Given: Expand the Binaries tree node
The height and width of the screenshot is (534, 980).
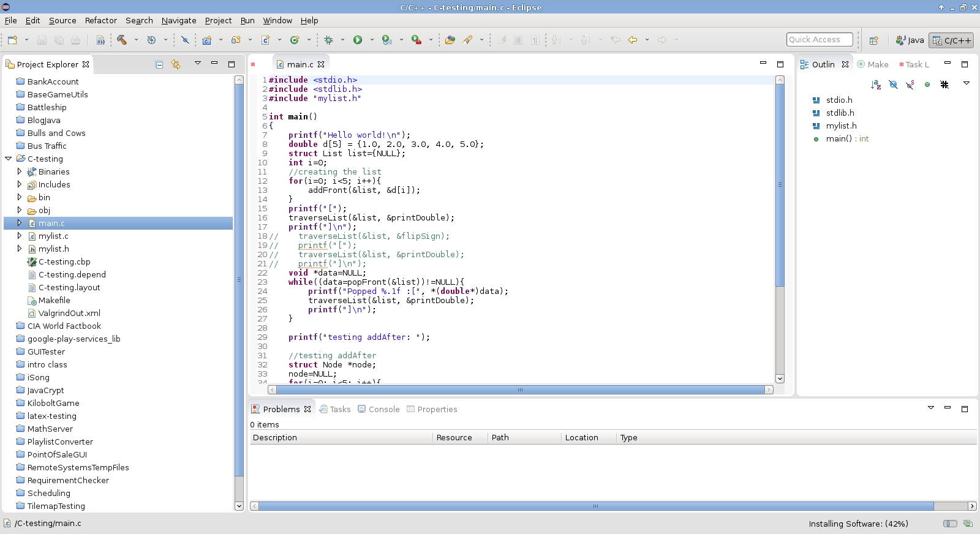Looking at the screenshot, I should click(x=20, y=171).
